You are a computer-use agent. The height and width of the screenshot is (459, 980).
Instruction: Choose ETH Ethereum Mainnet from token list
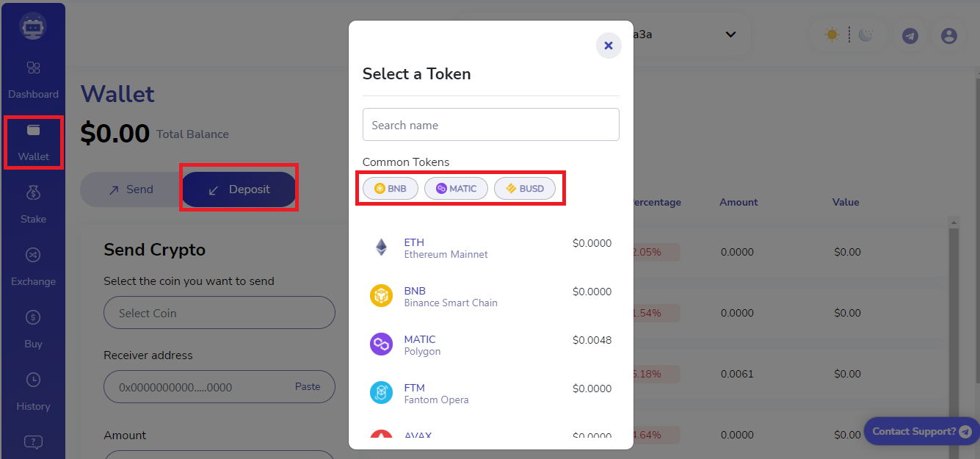(491, 248)
